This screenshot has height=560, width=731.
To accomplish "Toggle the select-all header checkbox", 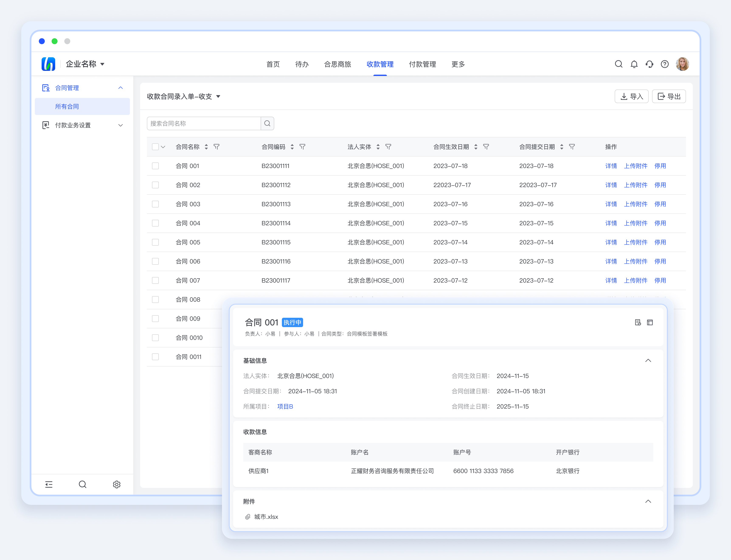I will (155, 147).
